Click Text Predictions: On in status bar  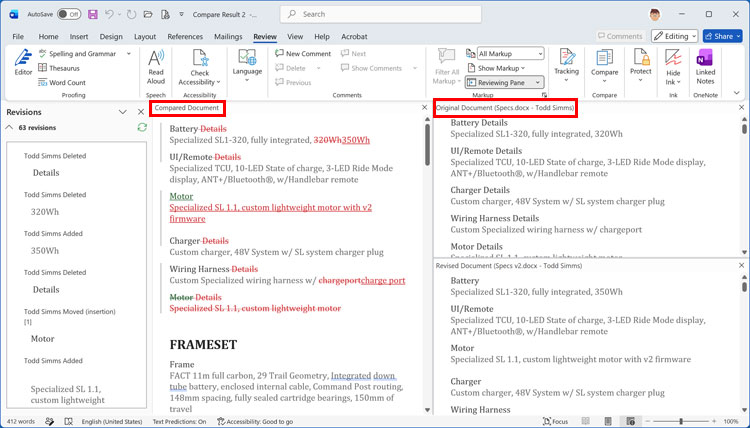pos(179,421)
